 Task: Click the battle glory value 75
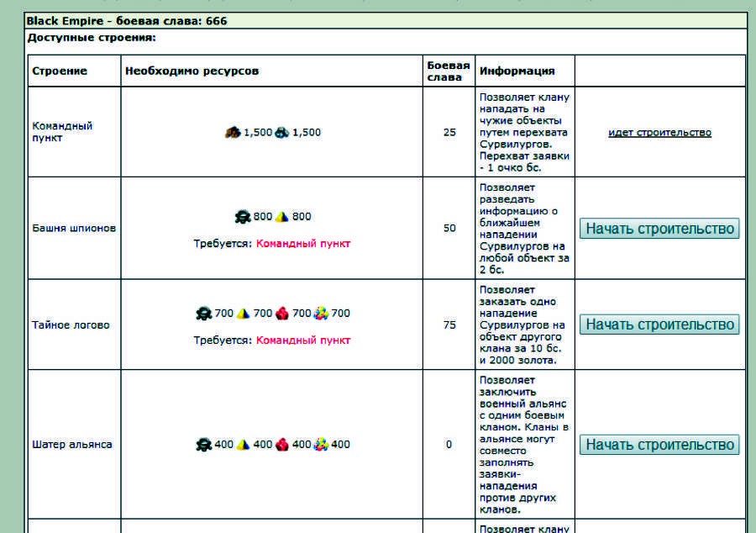pyautogui.click(x=449, y=325)
